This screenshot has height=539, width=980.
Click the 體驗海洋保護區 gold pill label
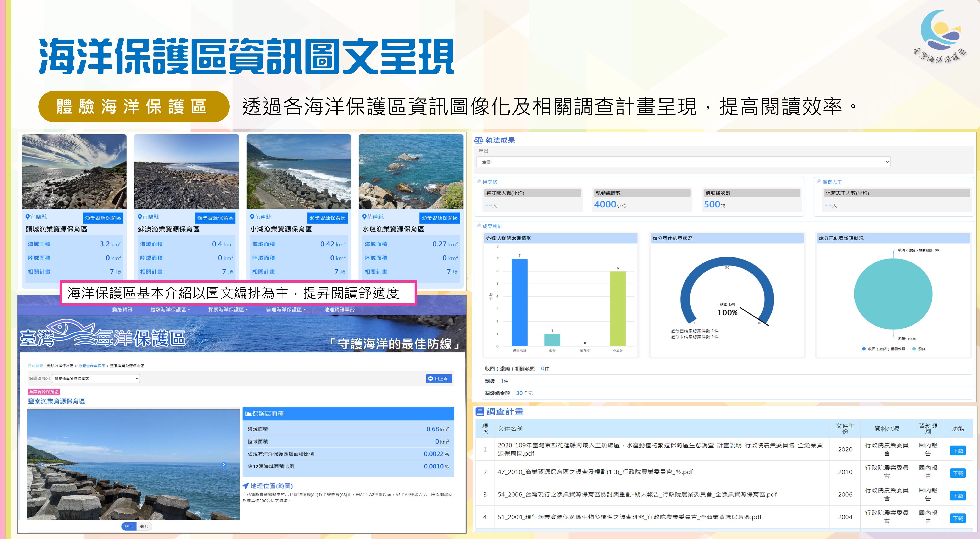coord(134,106)
